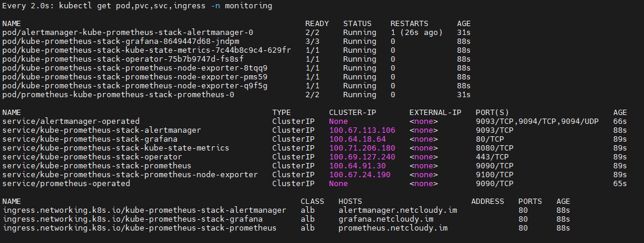Select service/kube-prometheus-stack-prometheus-node-exporter name
The height and width of the screenshot is (243, 644).
(x=130, y=175)
